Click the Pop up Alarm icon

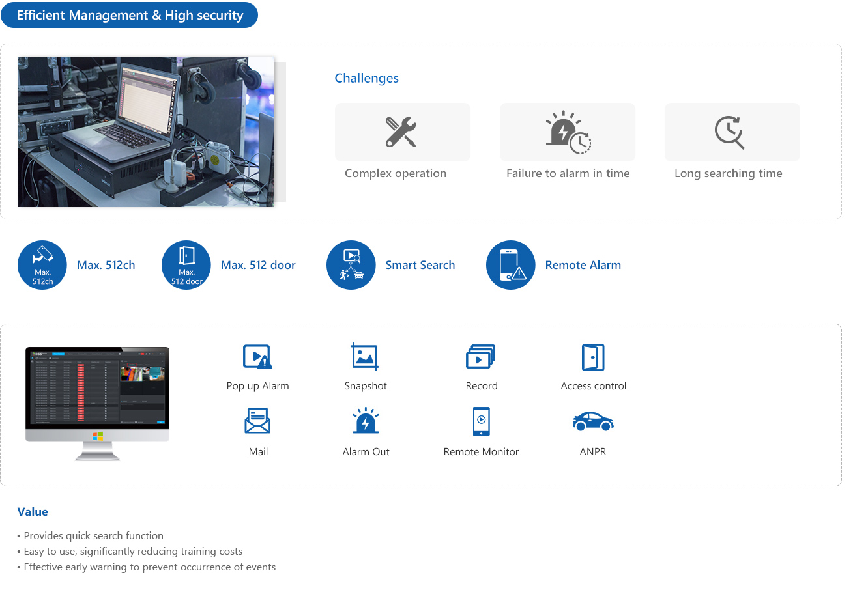(x=257, y=357)
